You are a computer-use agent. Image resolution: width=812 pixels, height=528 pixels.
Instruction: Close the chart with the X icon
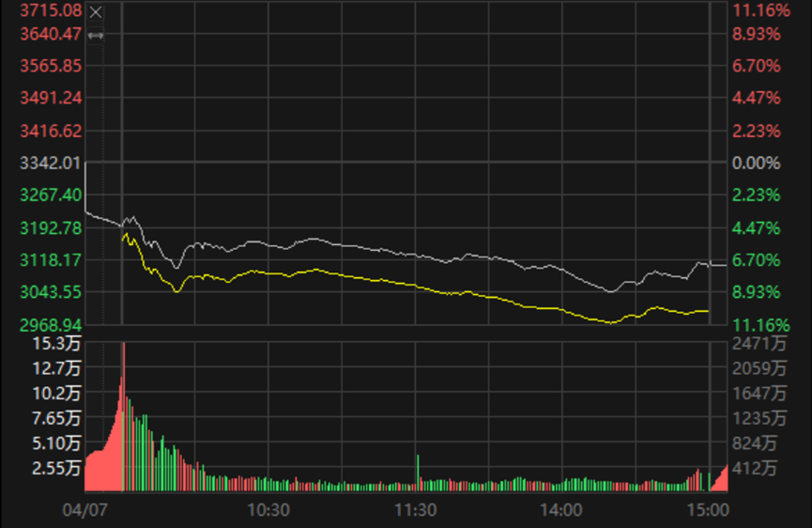coord(96,12)
